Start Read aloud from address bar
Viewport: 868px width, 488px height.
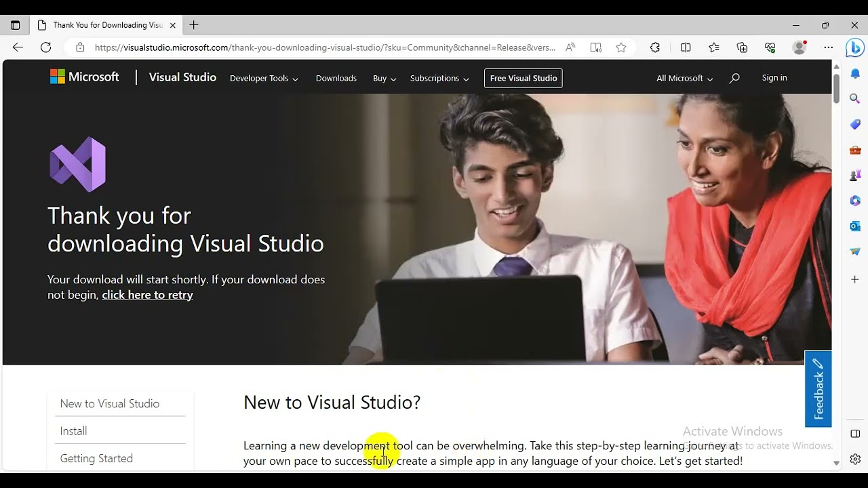click(570, 47)
